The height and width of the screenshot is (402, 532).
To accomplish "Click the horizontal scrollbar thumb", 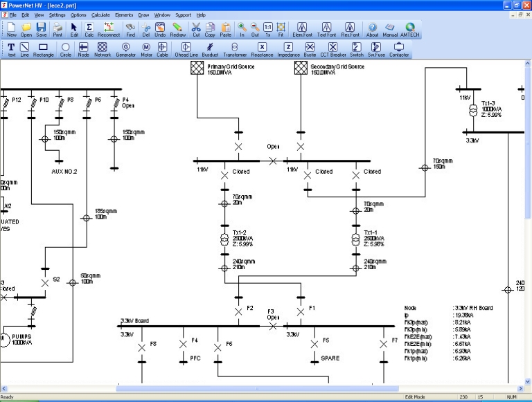I will click(x=257, y=388).
